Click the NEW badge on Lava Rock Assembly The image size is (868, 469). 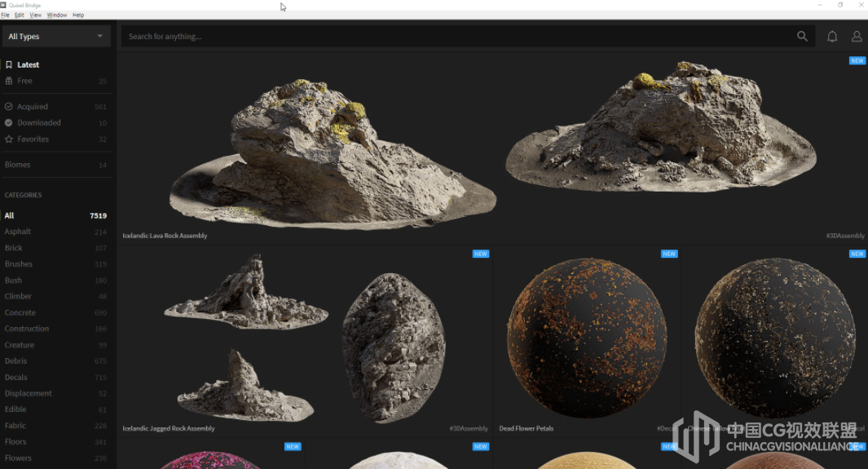(x=857, y=60)
